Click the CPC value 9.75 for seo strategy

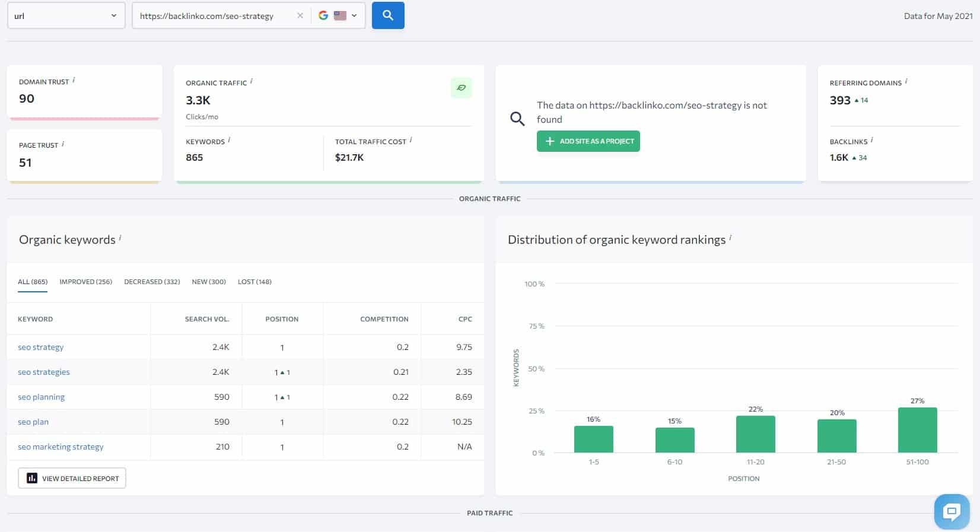coord(464,347)
